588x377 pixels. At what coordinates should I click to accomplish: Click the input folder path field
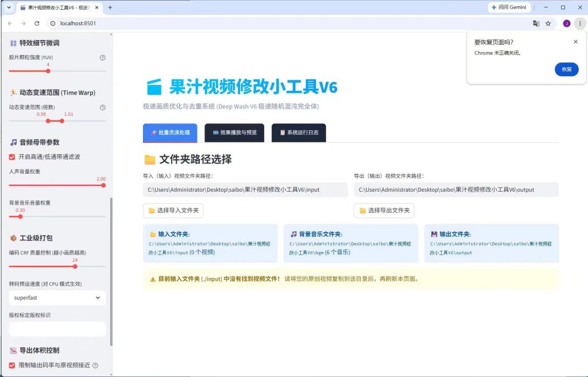245,189
